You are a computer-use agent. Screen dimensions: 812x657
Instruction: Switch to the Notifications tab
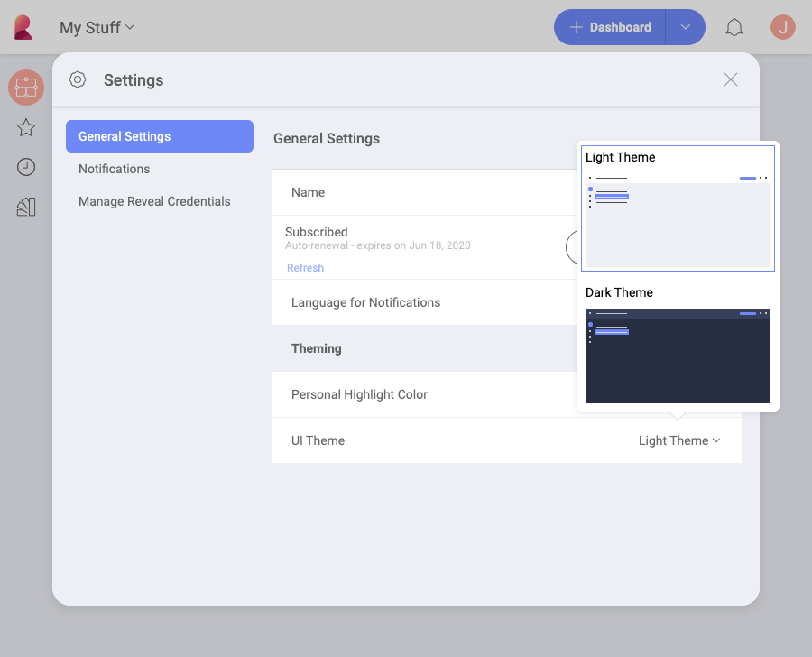point(115,169)
